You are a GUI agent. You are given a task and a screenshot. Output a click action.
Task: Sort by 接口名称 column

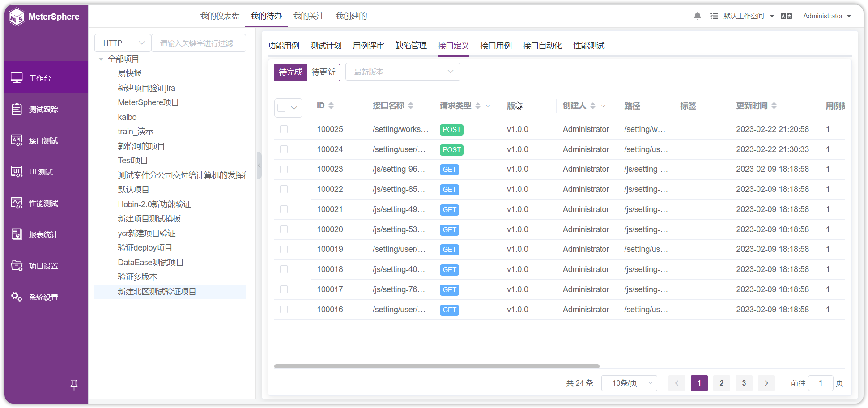(411, 106)
